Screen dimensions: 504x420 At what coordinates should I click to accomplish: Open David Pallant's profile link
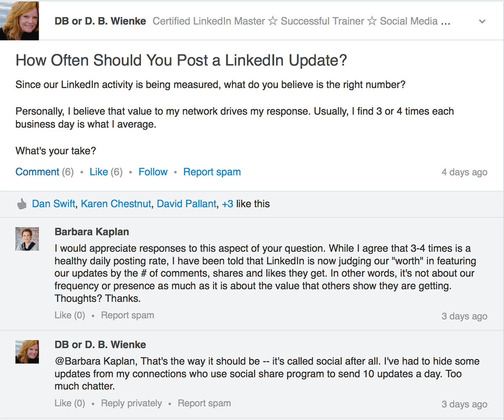tap(186, 204)
